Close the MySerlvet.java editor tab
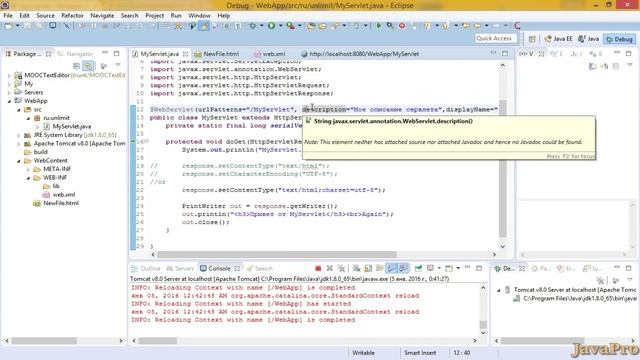This screenshot has height=360, width=640. pos(185,54)
